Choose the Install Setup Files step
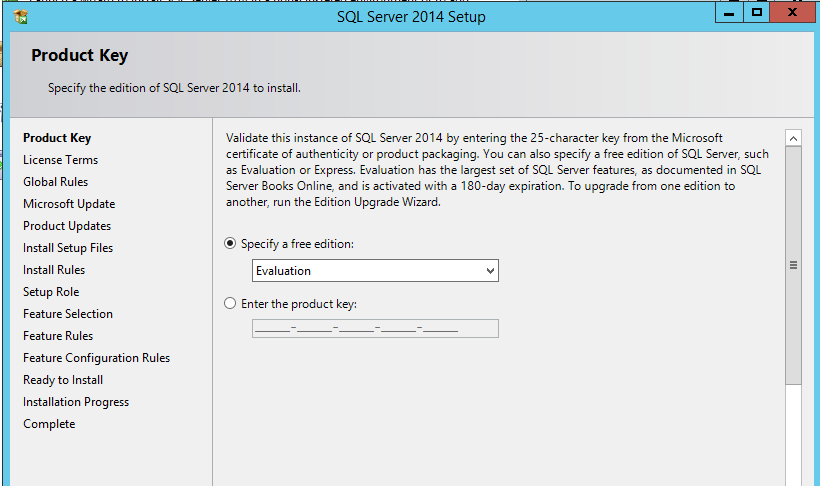The height and width of the screenshot is (486, 820). coord(68,247)
